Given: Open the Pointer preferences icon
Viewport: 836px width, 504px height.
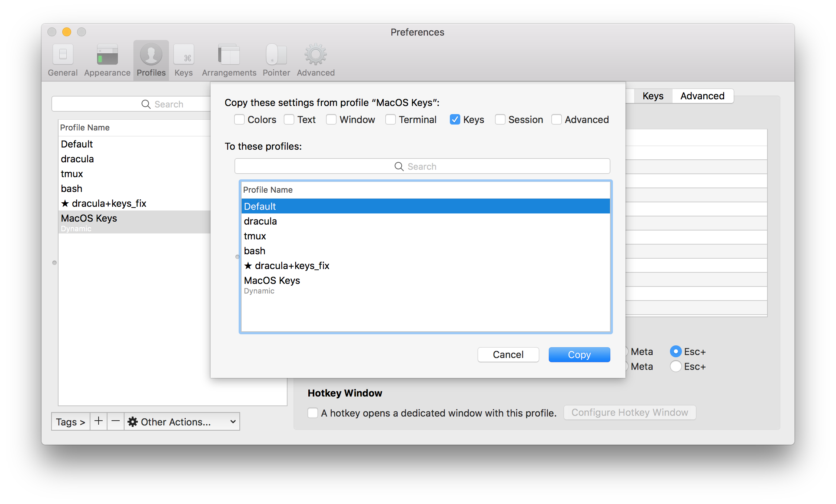Looking at the screenshot, I should pyautogui.click(x=276, y=55).
